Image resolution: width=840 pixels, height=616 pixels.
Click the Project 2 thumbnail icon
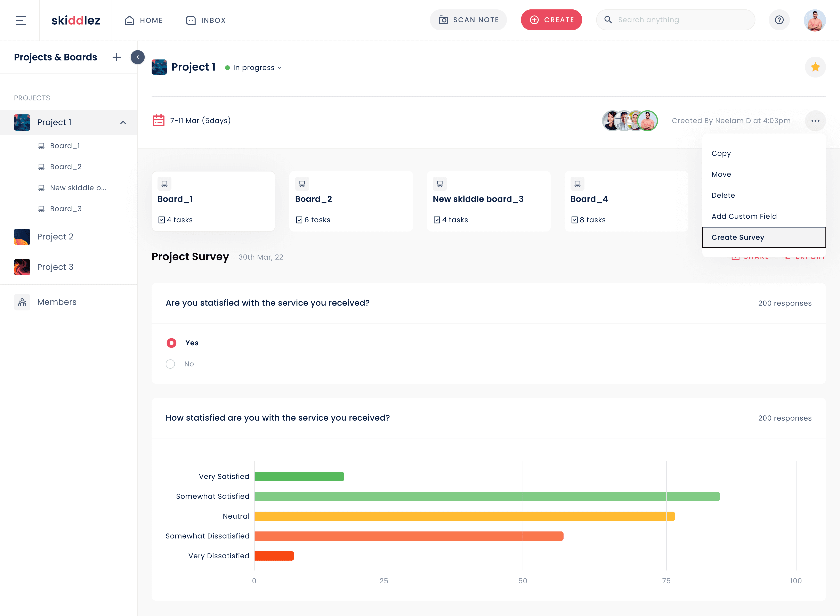click(22, 237)
